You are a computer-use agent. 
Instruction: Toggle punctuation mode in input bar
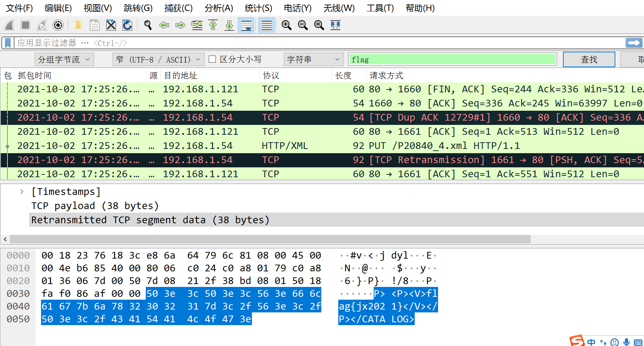click(603, 342)
